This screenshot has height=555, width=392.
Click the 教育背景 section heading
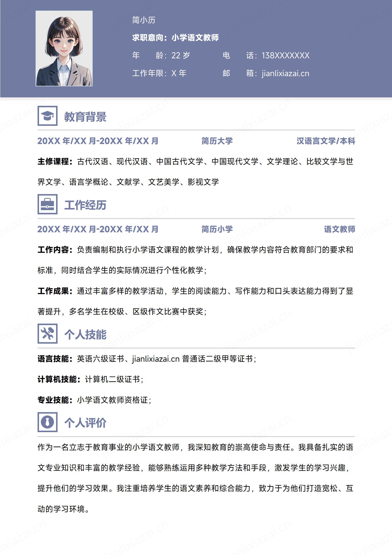point(85,117)
